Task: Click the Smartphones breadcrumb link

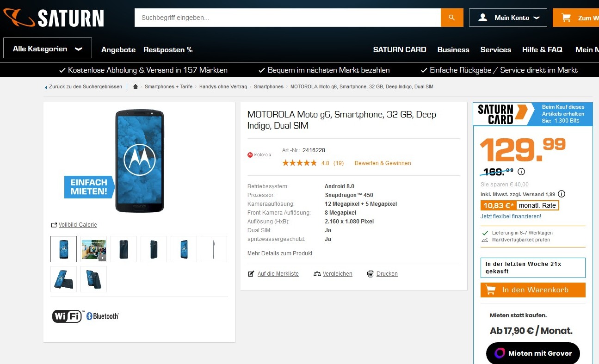Action: (269, 86)
